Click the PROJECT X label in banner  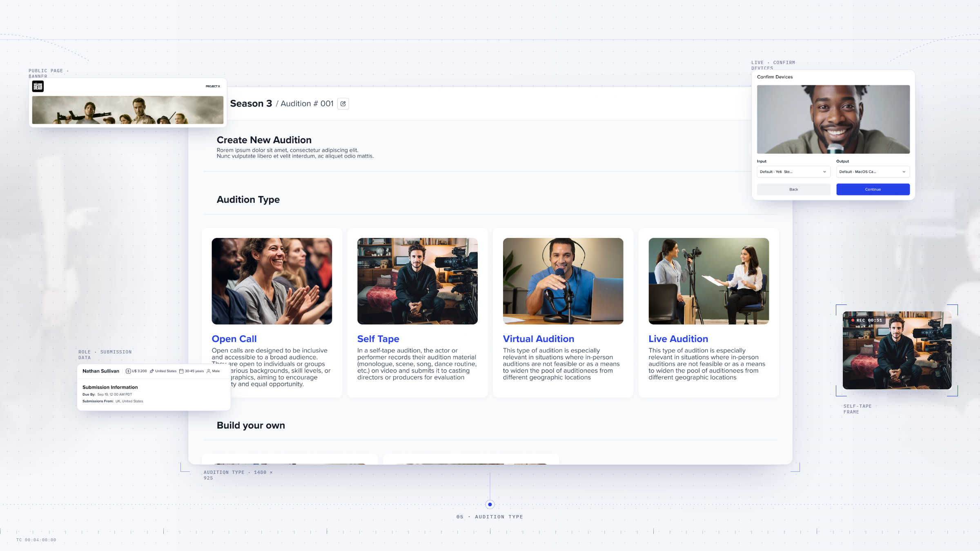(213, 86)
